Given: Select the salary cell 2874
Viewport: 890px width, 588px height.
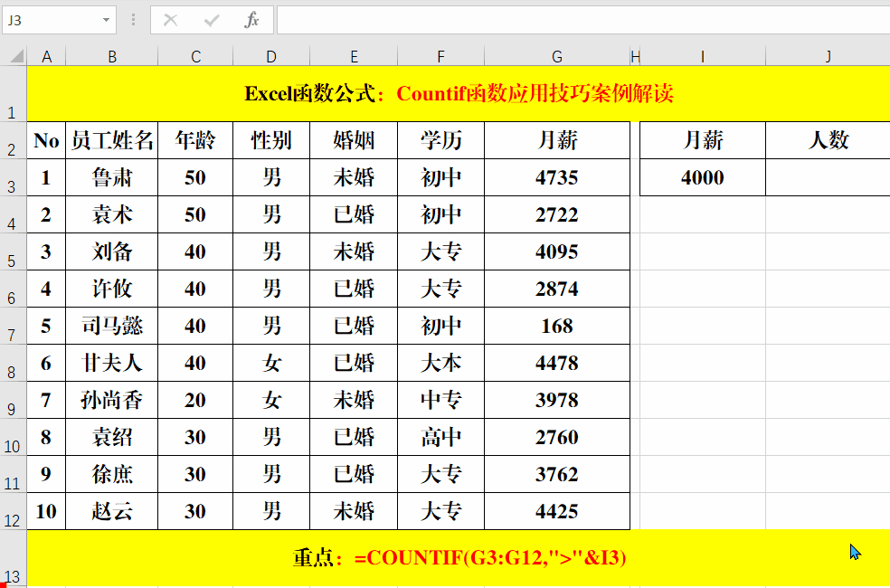Looking at the screenshot, I should click(x=557, y=289).
